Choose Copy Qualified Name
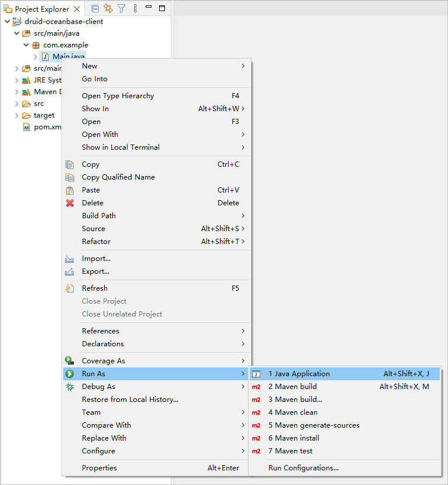 [x=118, y=177]
